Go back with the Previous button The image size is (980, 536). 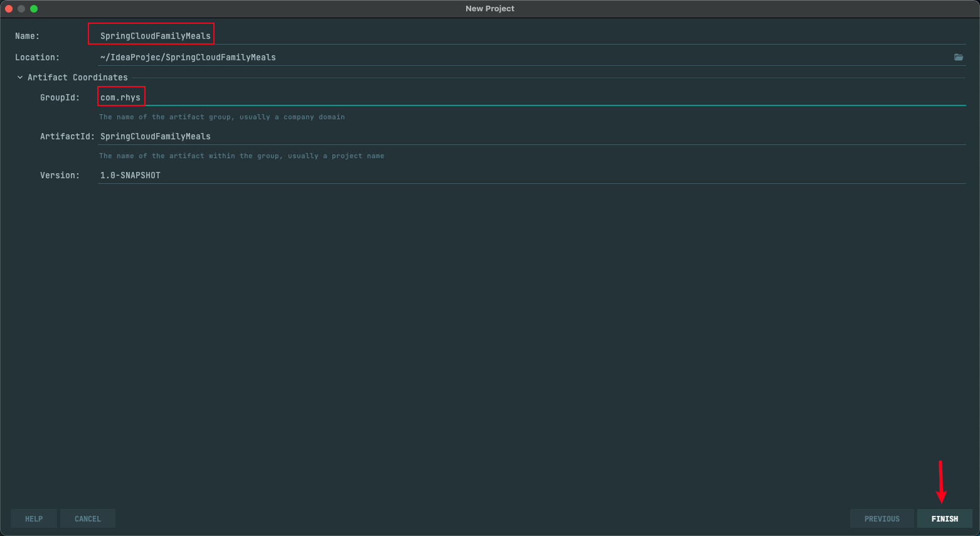881,518
